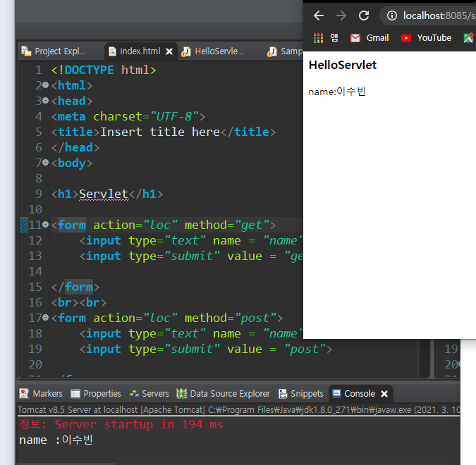Collapse the body tag fold on line 7
The width and height of the screenshot is (476, 465).
point(45,163)
